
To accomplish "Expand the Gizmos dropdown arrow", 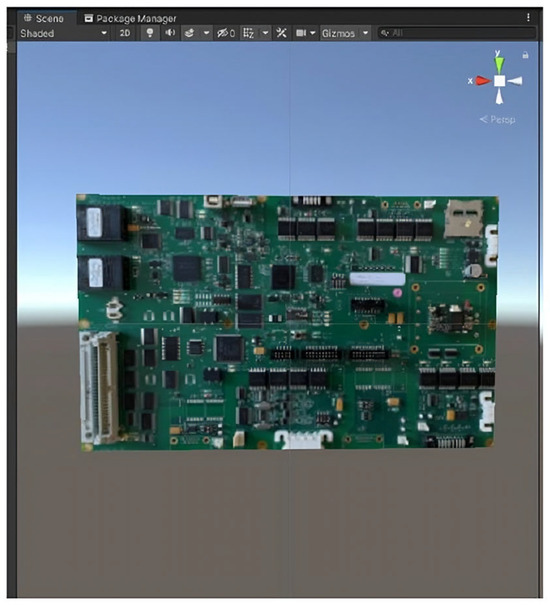I will [x=365, y=33].
